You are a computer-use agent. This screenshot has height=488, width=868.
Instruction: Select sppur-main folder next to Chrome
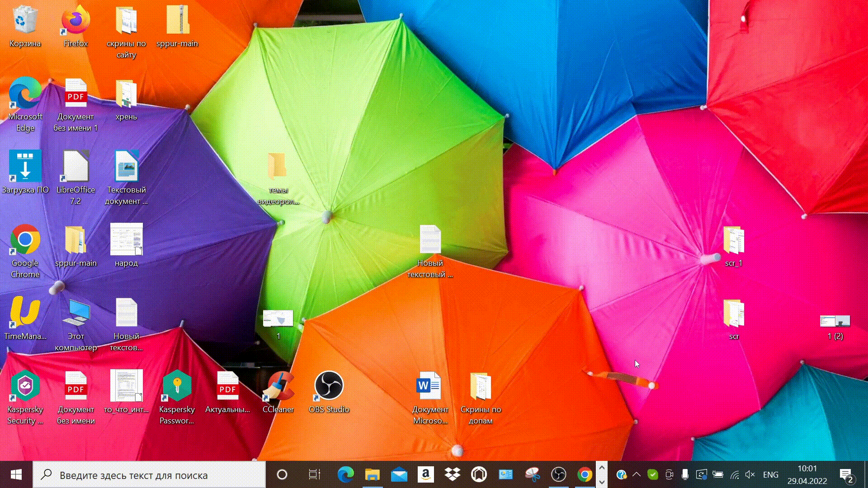tap(75, 246)
